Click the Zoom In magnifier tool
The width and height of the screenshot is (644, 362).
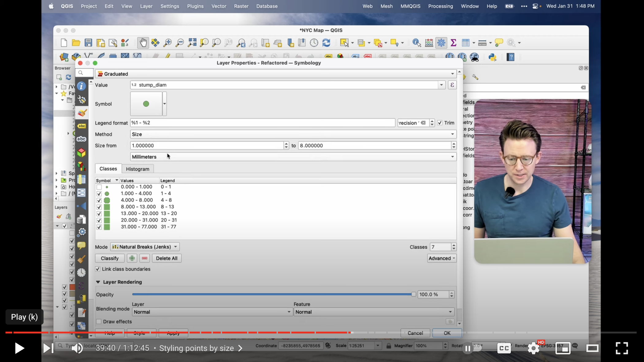click(167, 43)
